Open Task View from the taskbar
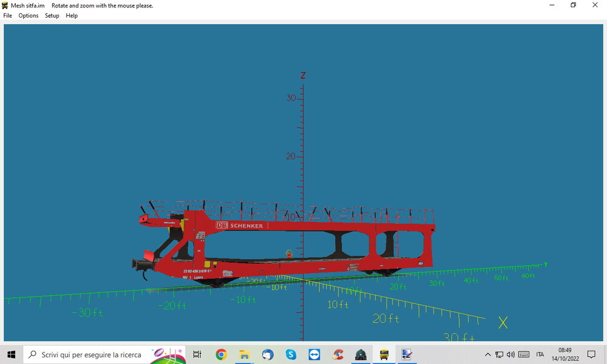 coord(197,354)
